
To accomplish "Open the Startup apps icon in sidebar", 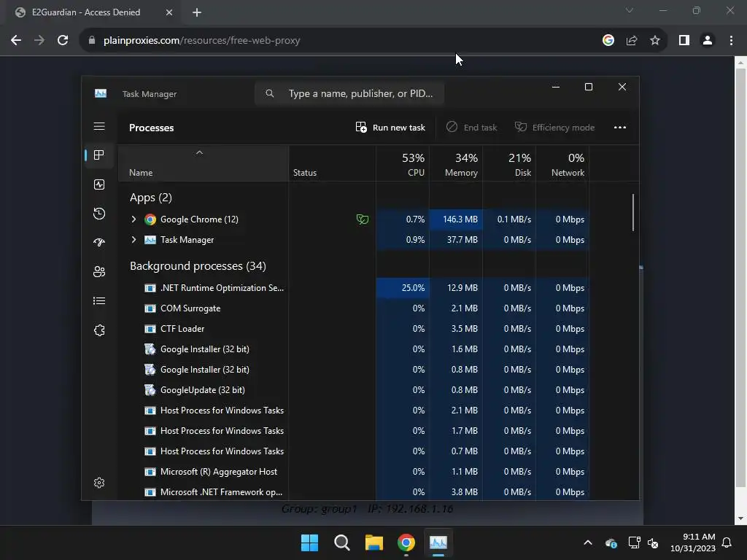I will click(99, 242).
